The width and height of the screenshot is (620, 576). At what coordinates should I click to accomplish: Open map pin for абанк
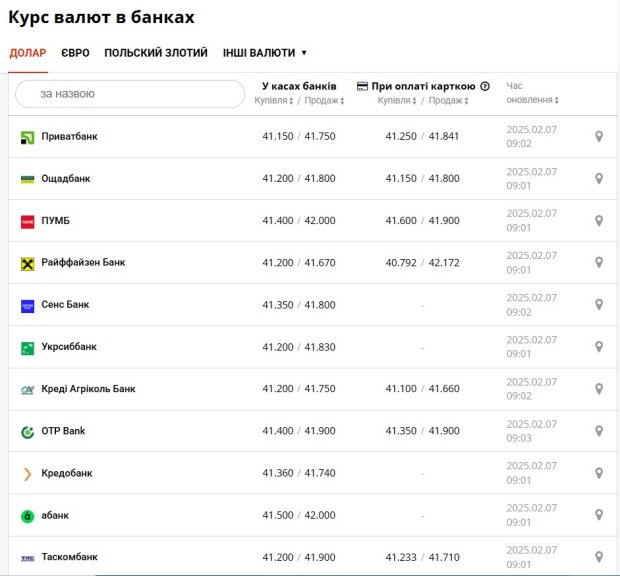pyautogui.click(x=599, y=515)
